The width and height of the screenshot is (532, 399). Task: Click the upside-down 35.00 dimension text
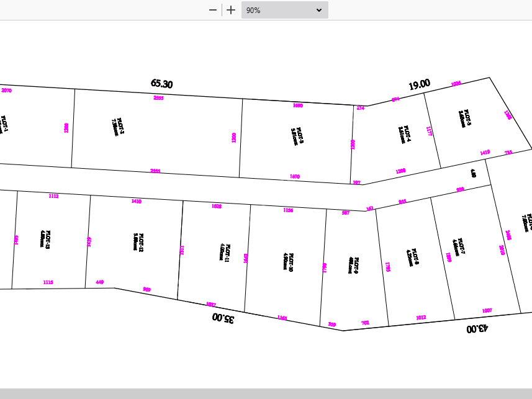tap(223, 318)
